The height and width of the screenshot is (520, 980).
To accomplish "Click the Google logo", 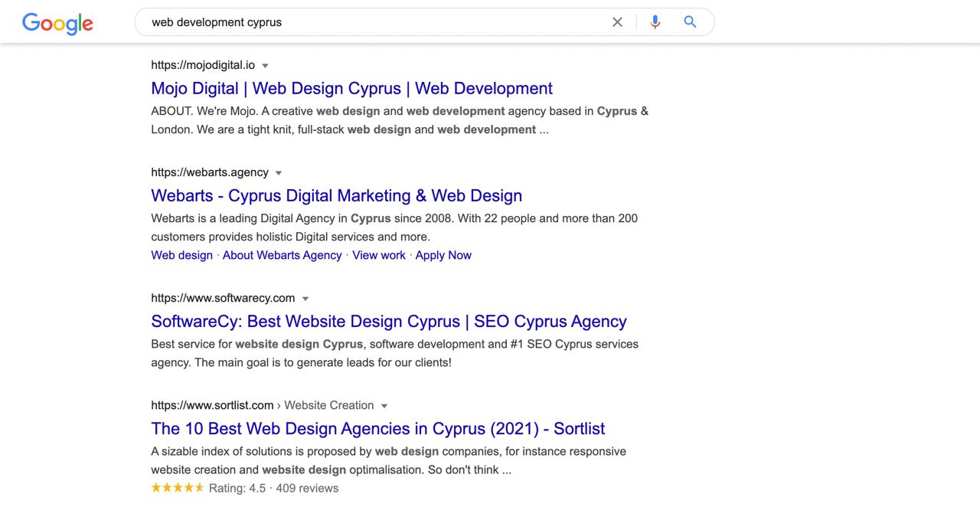I will [57, 23].
